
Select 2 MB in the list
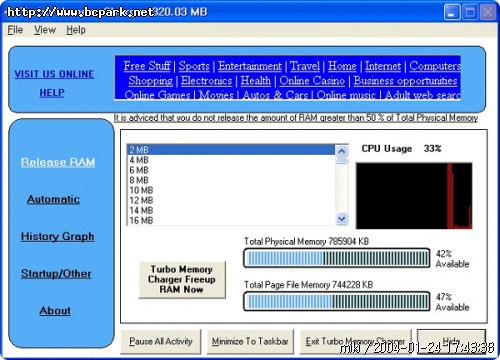pyautogui.click(x=231, y=150)
